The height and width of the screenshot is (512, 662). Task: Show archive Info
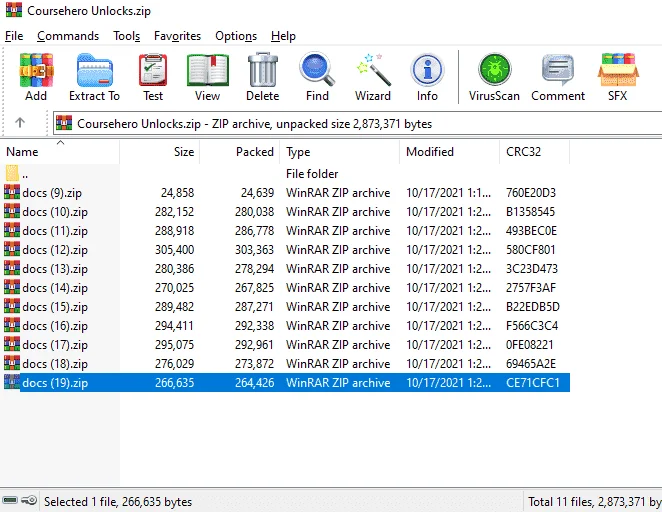(427, 70)
